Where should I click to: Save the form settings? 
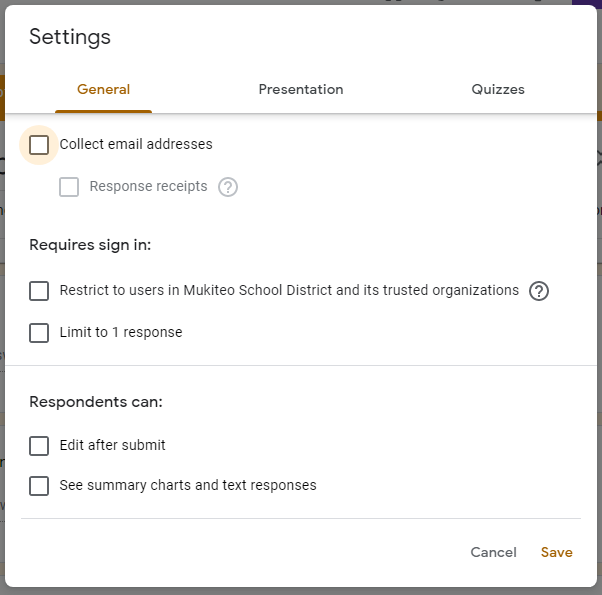coord(557,552)
